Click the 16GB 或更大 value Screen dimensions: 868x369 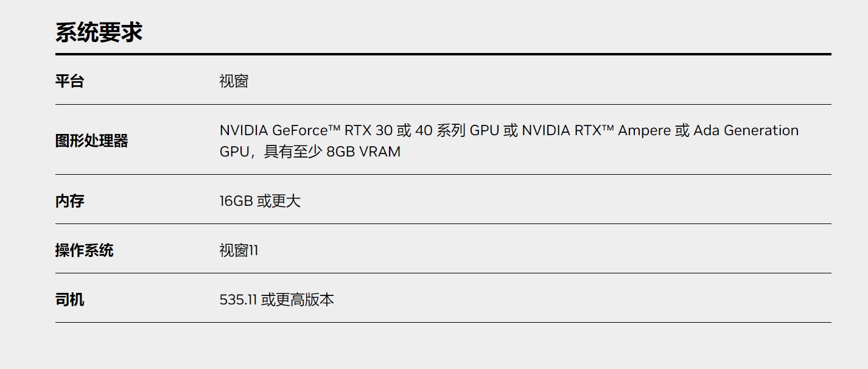pos(260,201)
